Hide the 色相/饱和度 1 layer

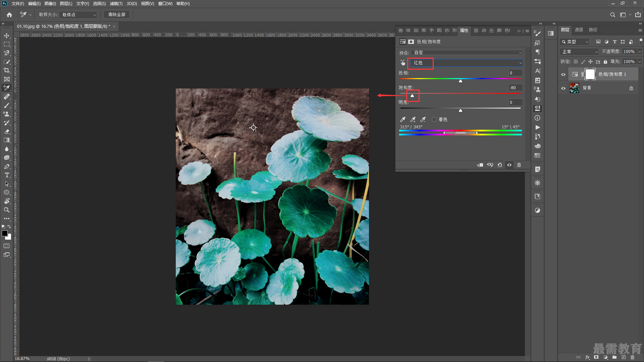[x=563, y=74]
